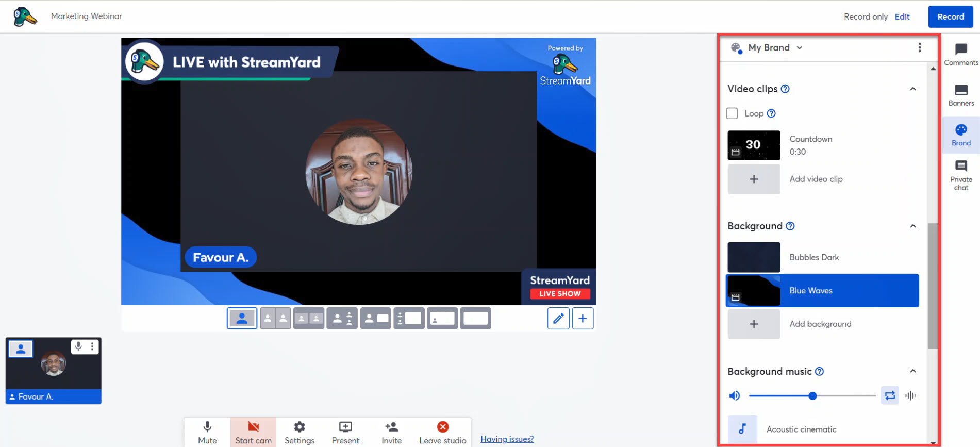Select the person with screen layout
980x447 pixels.
click(375, 319)
